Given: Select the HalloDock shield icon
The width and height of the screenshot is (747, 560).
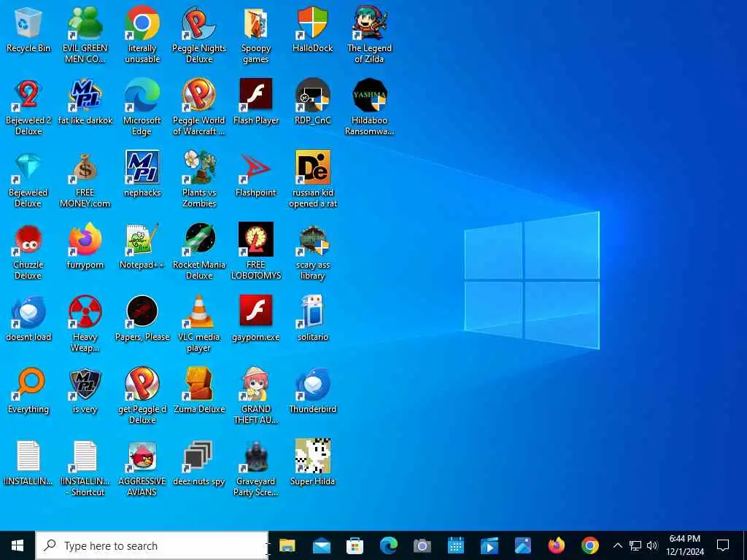Looking at the screenshot, I should 312,23.
